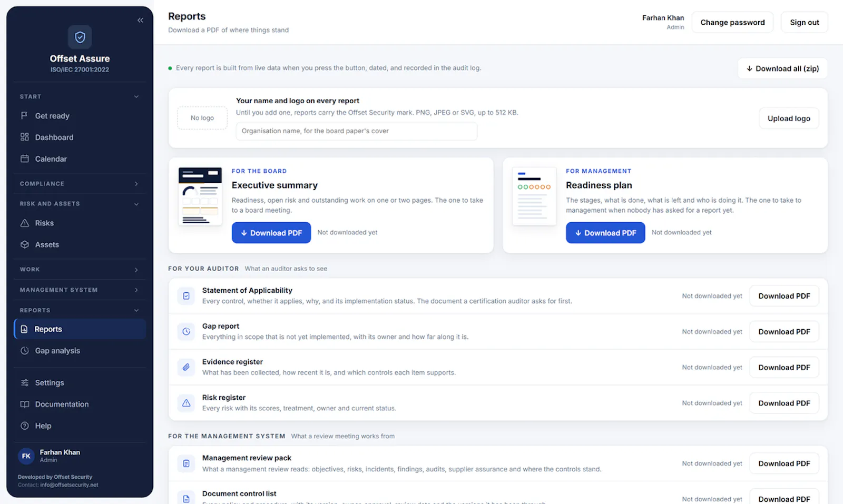Click the Sign out button
Viewport: 843px width, 504px height.
click(805, 22)
